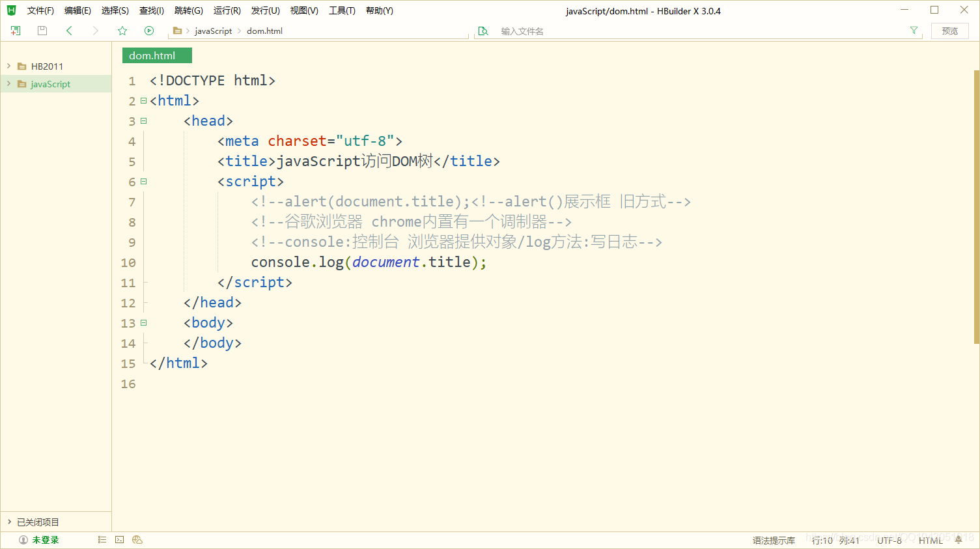Click the javaScript folder icon in tree

point(22,84)
